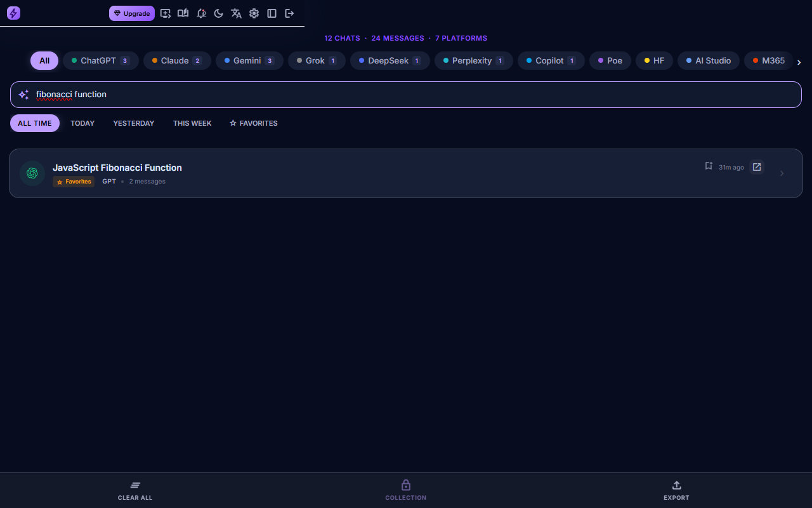This screenshot has width=812, height=508.
Task: Click the EXPORT button in the bottom bar
Action: [676, 491]
